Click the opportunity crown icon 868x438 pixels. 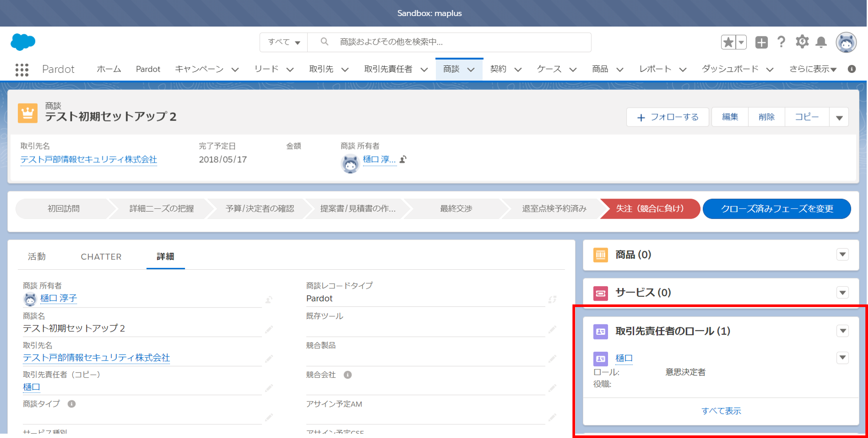click(x=28, y=114)
